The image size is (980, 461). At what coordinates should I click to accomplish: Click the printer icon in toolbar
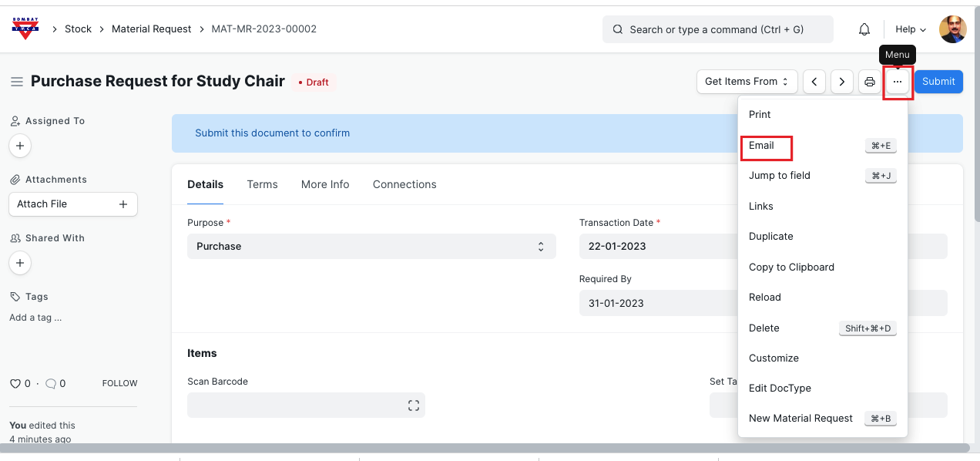870,82
